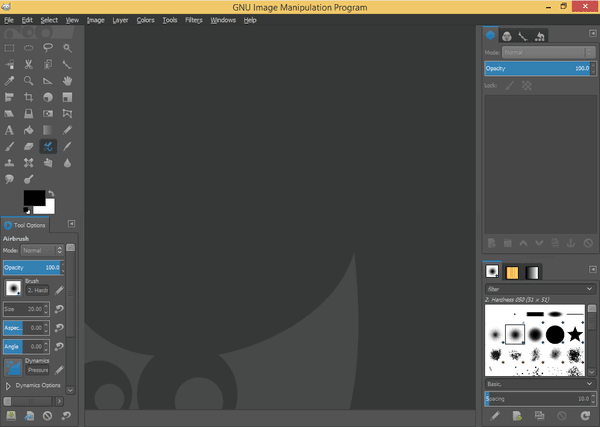The height and width of the screenshot is (427, 600).
Task: Delete tool preset button in Tool Options
Action: coord(47,416)
